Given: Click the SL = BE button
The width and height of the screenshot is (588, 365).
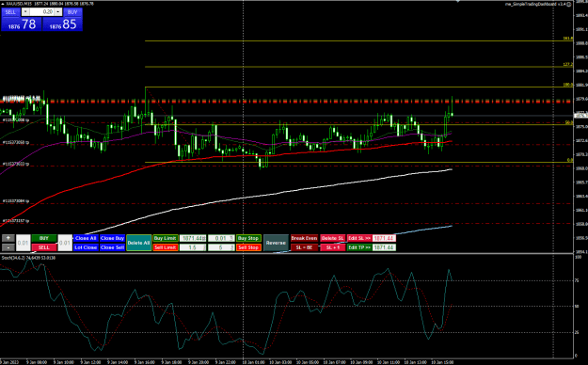Looking at the screenshot, I should [x=304, y=247].
